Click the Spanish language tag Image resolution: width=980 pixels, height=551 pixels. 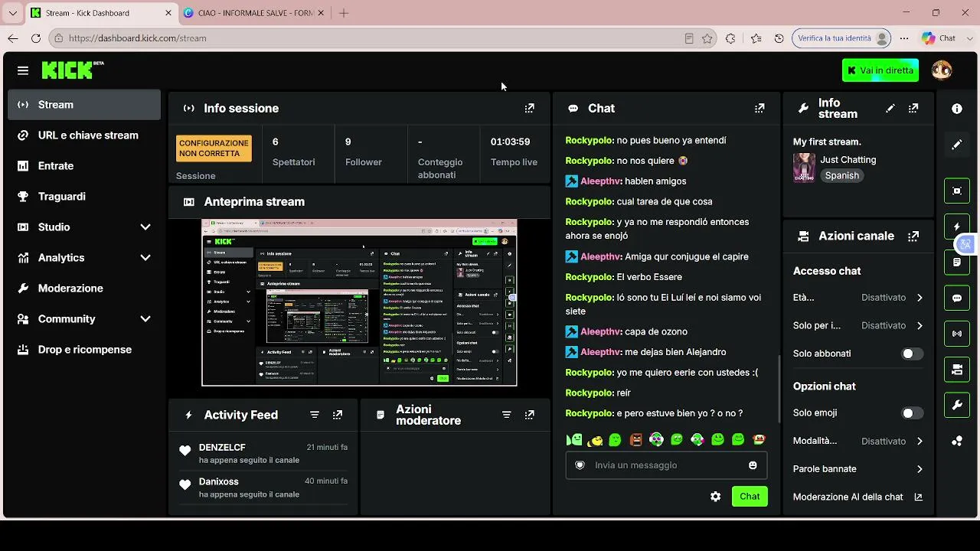(x=842, y=176)
